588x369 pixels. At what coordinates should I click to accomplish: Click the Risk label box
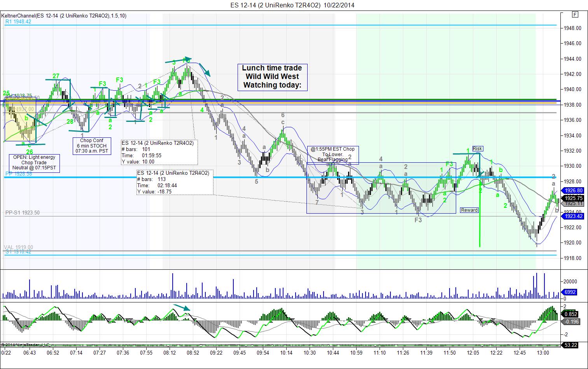point(478,149)
